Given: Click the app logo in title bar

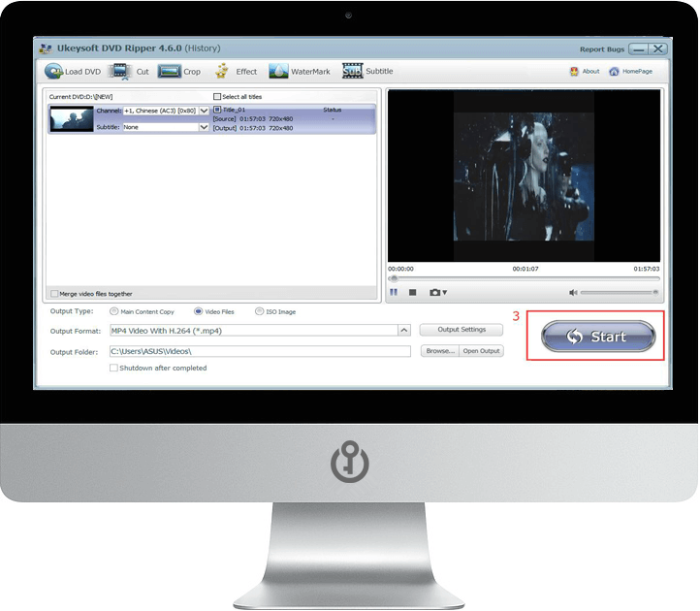Looking at the screenshot, I should click(46, 48).
